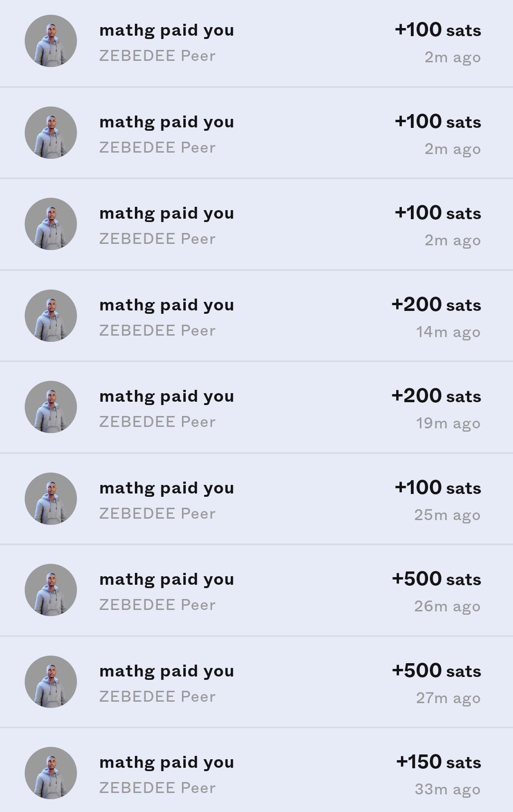Open the avatar next to the +150 sats payment
The image size is (513, 812).
(51, 773)
